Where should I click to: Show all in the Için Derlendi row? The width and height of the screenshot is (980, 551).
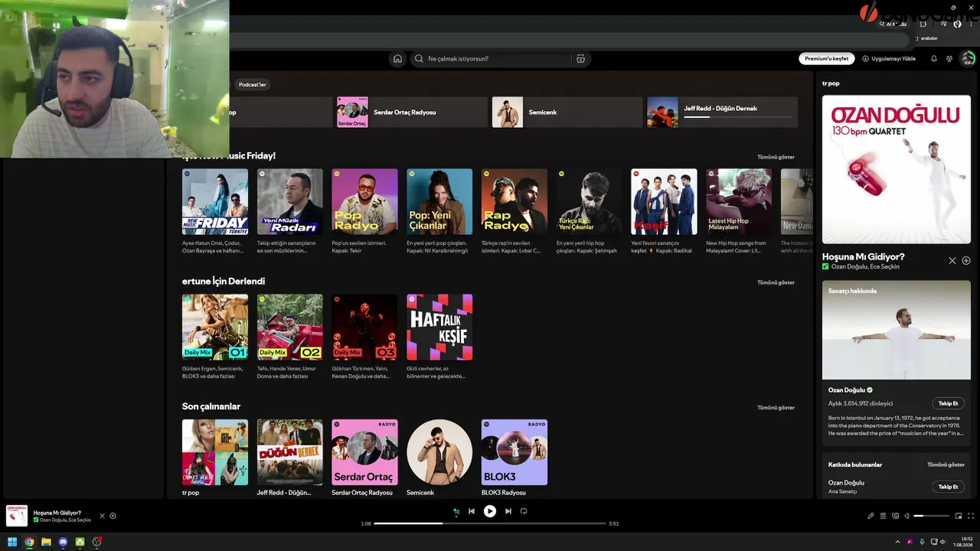point(776,282)
